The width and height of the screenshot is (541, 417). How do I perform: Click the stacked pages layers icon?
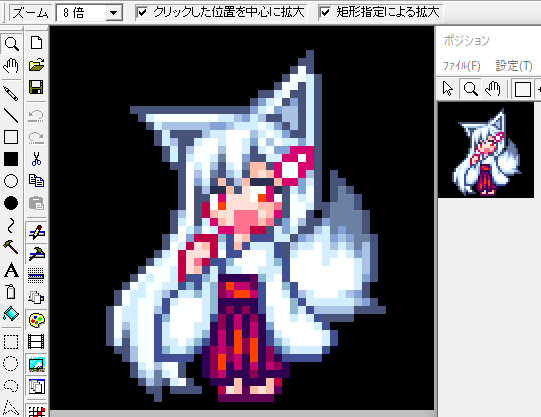click(x=36, y=297)
